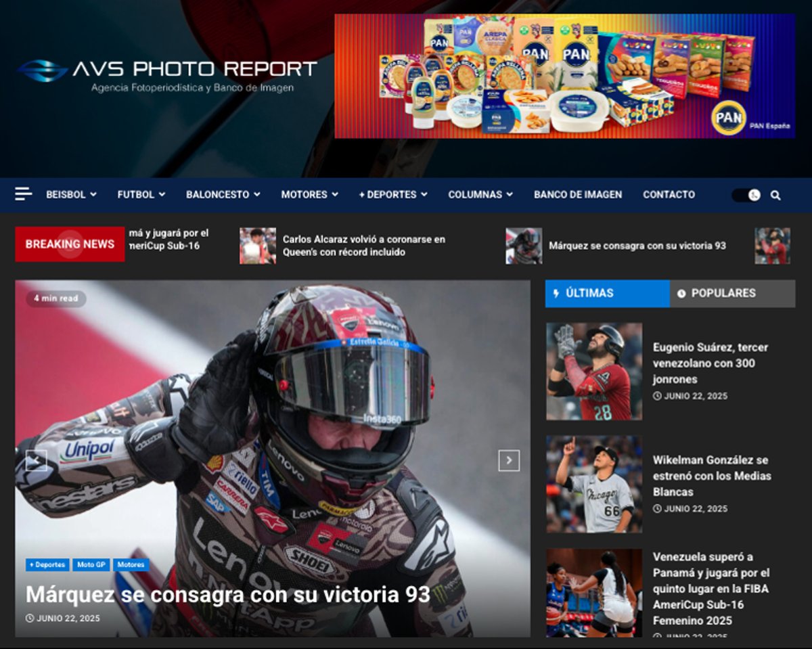Screen dimensions: 812x649
Task: Open Wikelman González Medias Blancas article
Action: [x=712, y=476]
